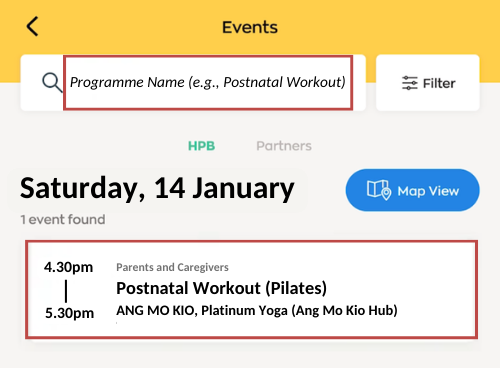Open the Filter options
This screenshot has width=500, height=368.
pos(428,83)
